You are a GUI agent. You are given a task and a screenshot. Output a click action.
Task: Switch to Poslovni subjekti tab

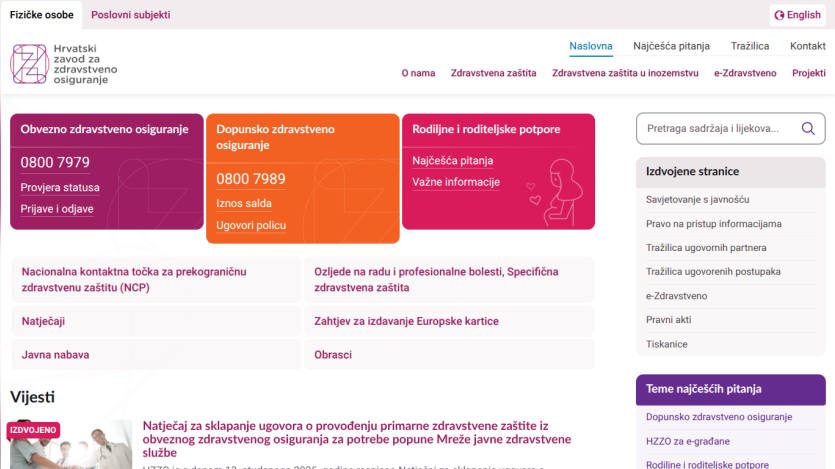coord(130,15)
